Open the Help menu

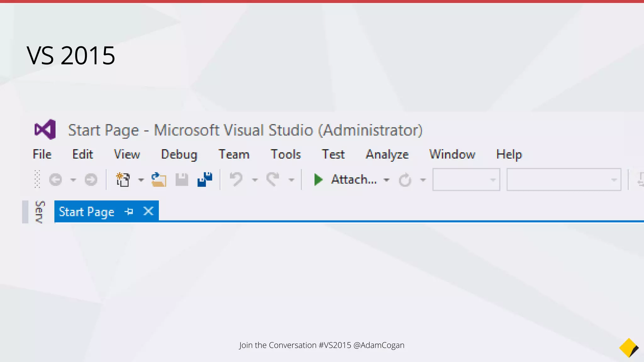[x=509, y=155]
